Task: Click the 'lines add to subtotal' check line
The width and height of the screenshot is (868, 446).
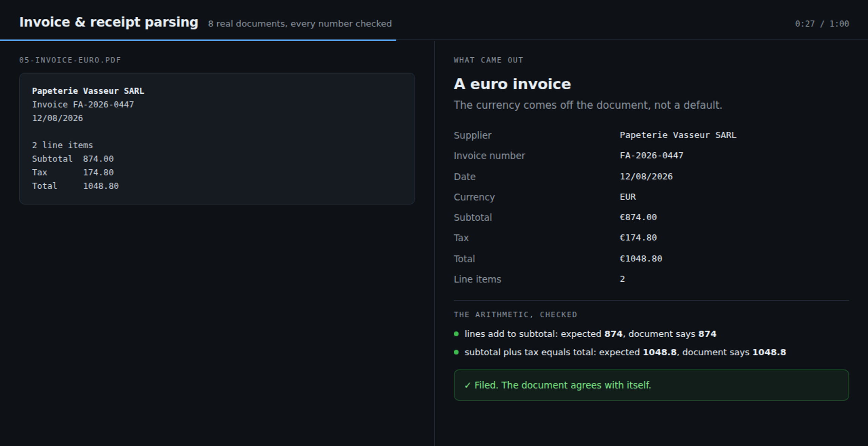Action: [590, 334]
